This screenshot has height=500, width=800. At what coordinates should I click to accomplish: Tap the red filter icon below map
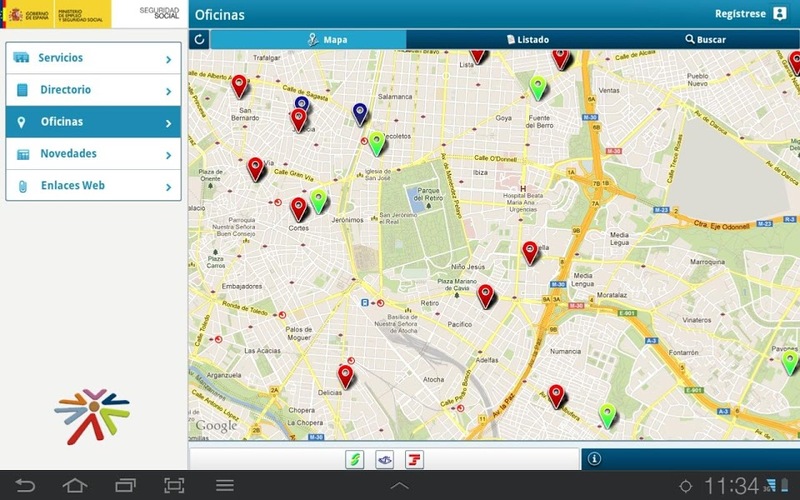(x=414, y=459)
